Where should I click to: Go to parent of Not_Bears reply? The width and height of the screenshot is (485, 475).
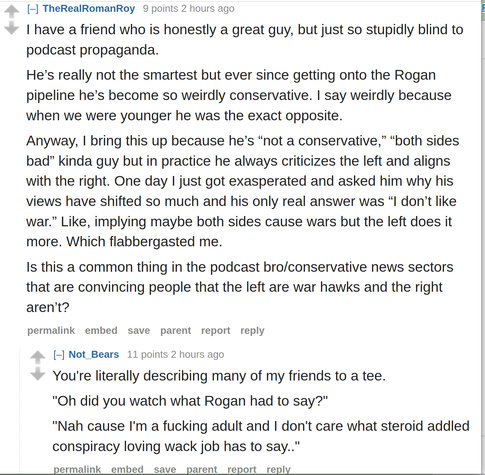click(201, 469)
